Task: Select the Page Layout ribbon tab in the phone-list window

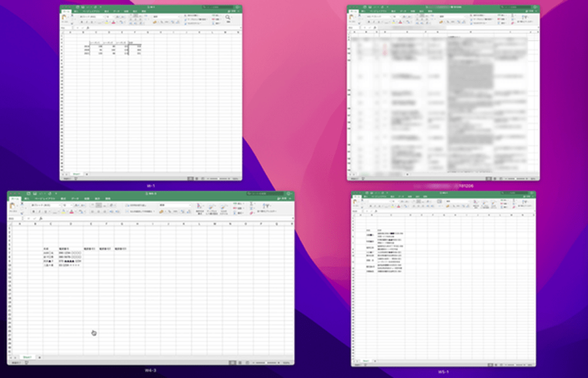Action: [x=44, y=198]
